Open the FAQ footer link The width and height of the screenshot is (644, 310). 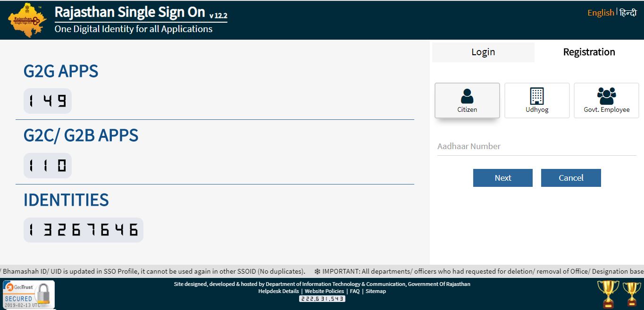354,291
